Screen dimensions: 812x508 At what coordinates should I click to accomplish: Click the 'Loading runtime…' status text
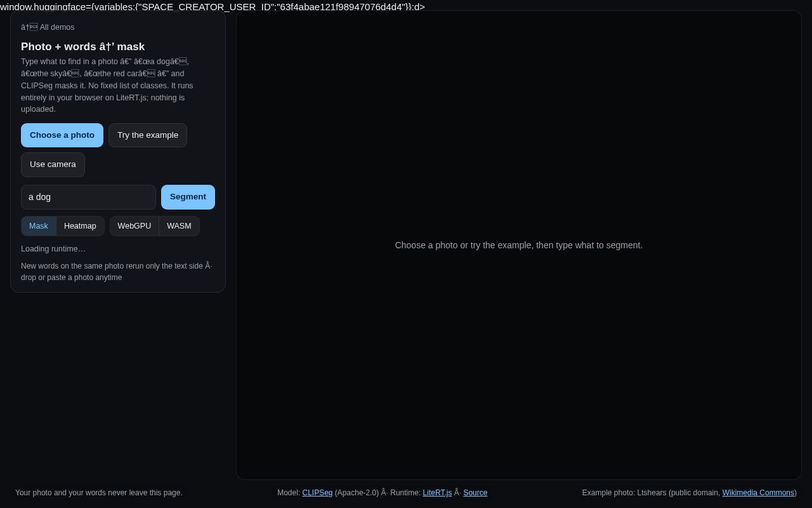coord(53,249)
